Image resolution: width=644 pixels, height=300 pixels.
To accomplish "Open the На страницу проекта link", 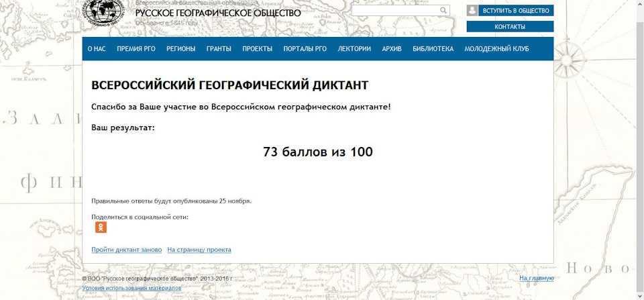I will [x=199, y=250].
